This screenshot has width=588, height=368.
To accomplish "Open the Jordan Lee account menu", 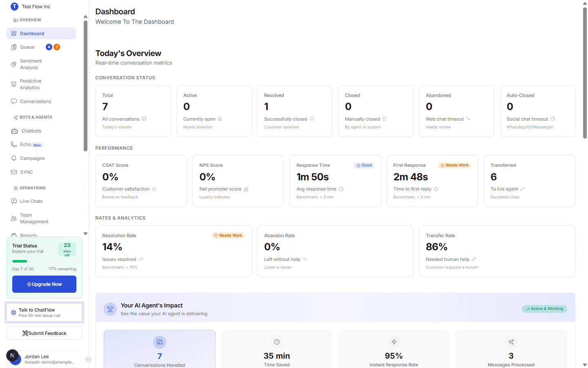I will pos(44,359).
